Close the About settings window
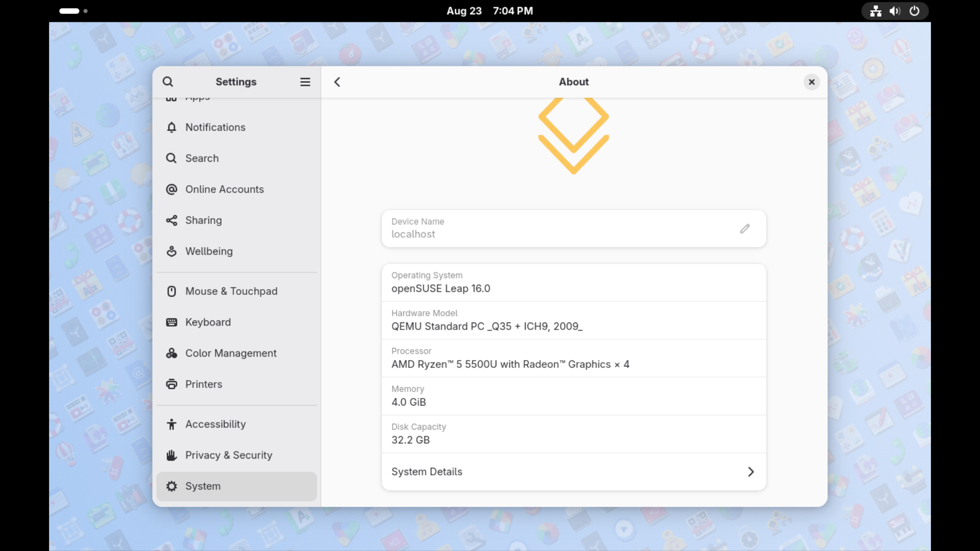Viewport: 980px width, 551px height. 812,82
